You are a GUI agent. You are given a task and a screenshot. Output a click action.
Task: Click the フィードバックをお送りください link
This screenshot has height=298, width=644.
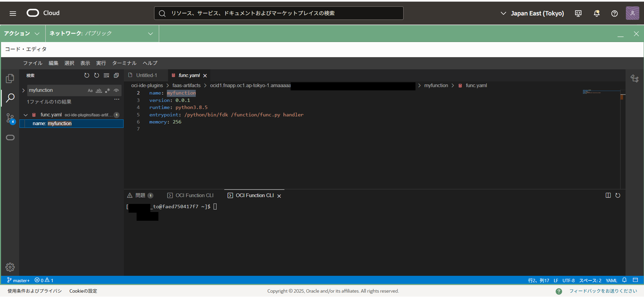[603, 291]
